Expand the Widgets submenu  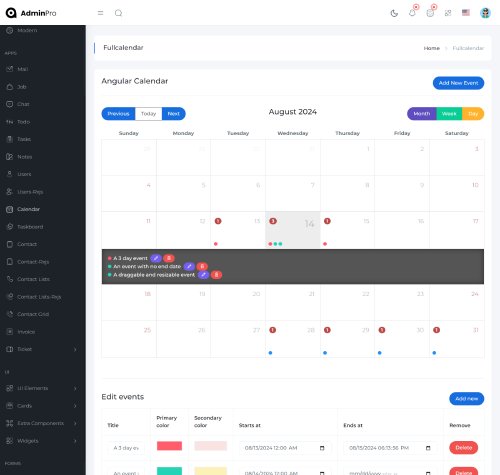[43, 441]
